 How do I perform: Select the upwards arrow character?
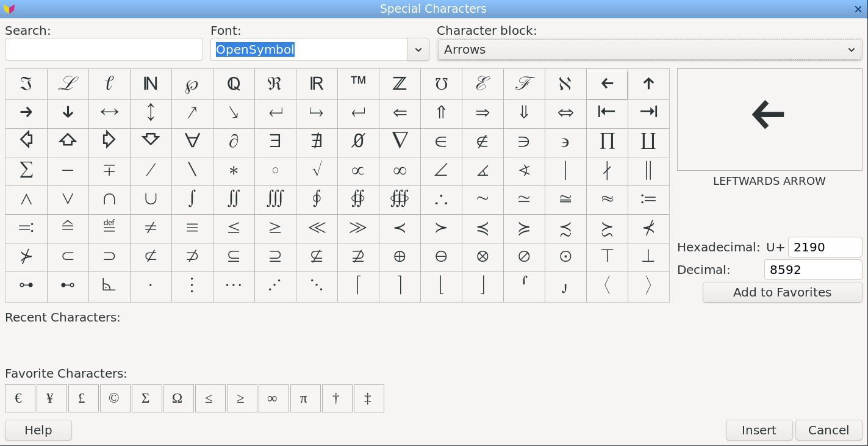tap(648, 84)
